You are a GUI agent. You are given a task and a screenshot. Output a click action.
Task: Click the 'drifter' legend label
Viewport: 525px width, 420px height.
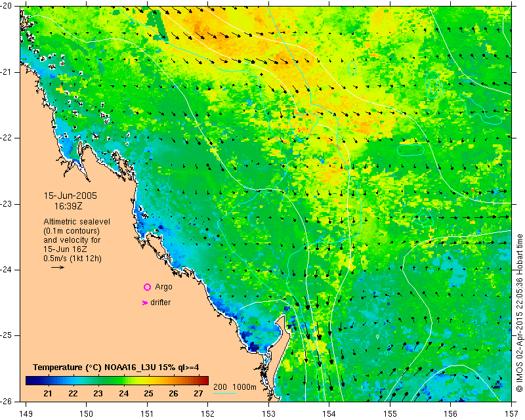pyautogui.click(x=160, y=303)
